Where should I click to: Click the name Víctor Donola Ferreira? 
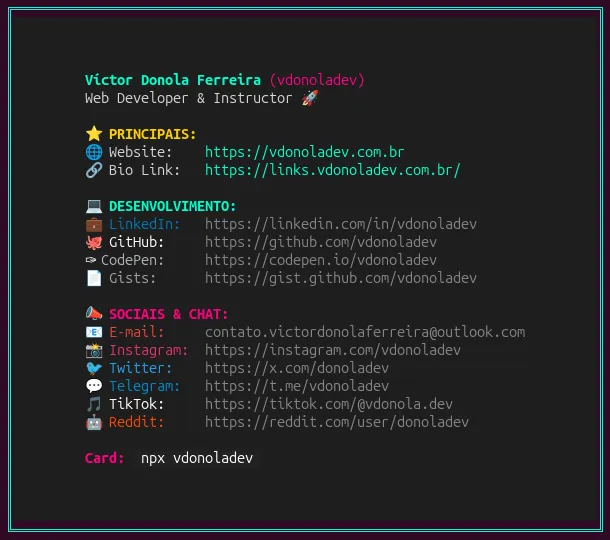tap(173, 80)
